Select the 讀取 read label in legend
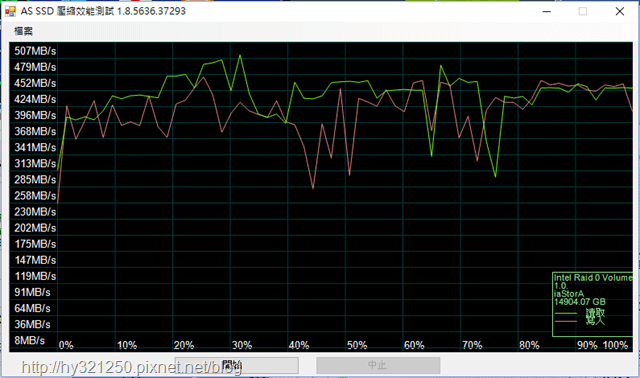This screenshot has height=378, width=640. pyautogui.click(x=595, y=313)
